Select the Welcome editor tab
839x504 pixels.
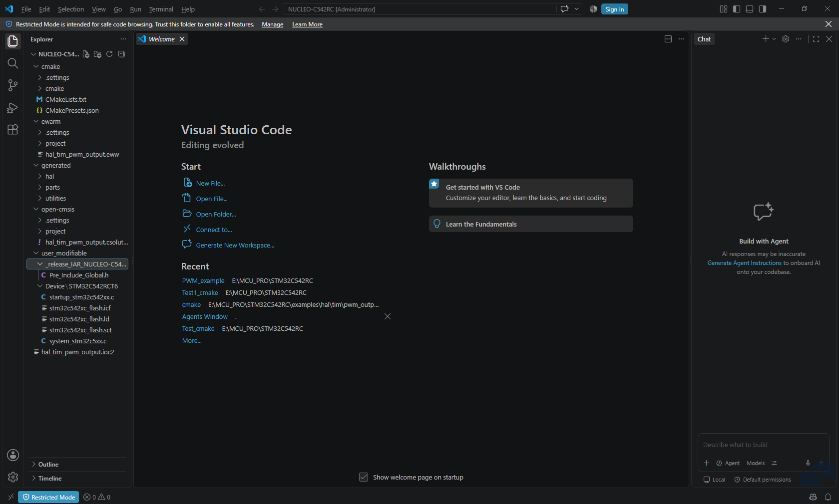click(162, 39)
